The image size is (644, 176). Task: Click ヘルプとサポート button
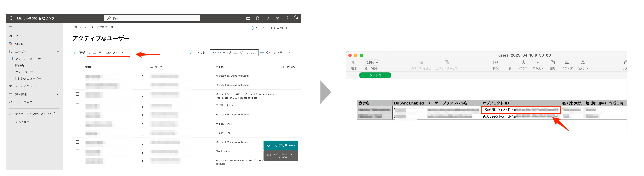pyautogui.click(x=281, y=145)
